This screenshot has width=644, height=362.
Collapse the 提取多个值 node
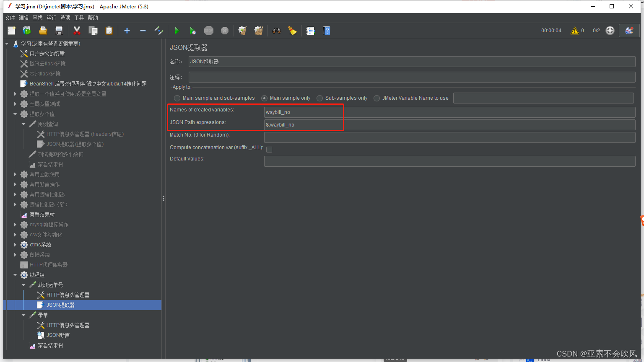(x=15, y=114)
